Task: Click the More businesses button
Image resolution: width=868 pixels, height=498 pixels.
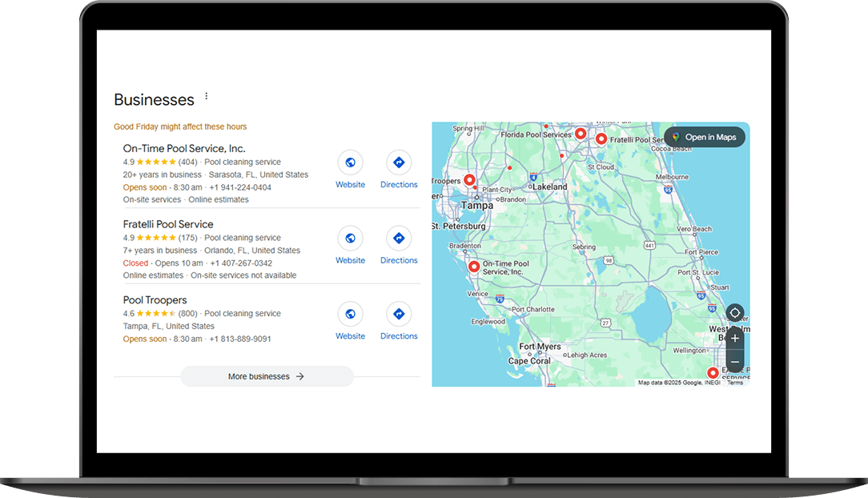Action: tap(267, 376)
